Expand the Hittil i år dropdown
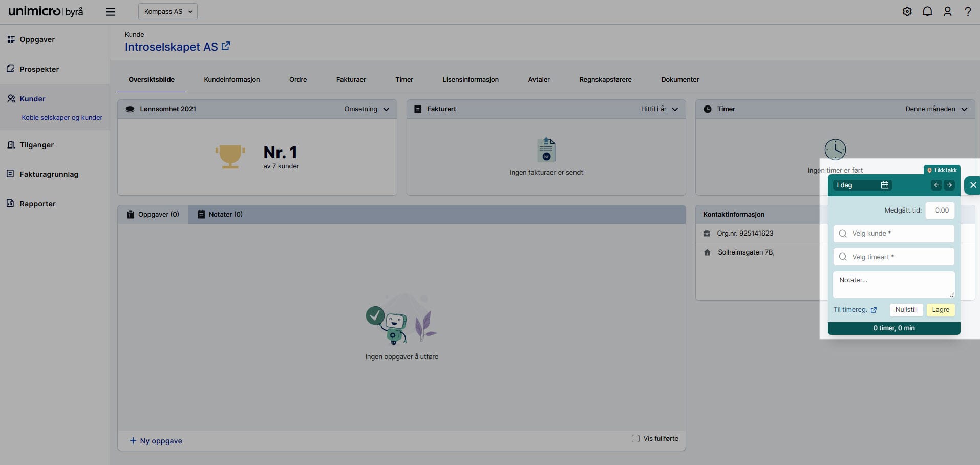 click(x=659, y=109)
